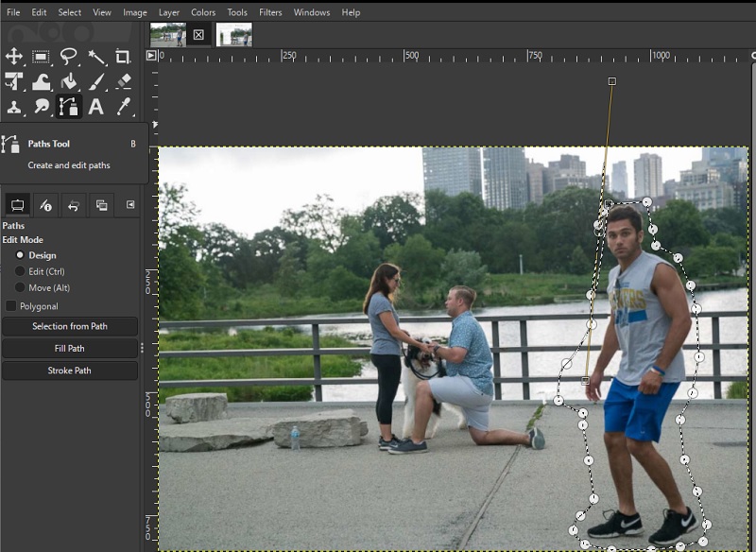Choose Move (Alt) edit mode
The height and width of the screenshot is (552, 756).
[x=42, y=287]
